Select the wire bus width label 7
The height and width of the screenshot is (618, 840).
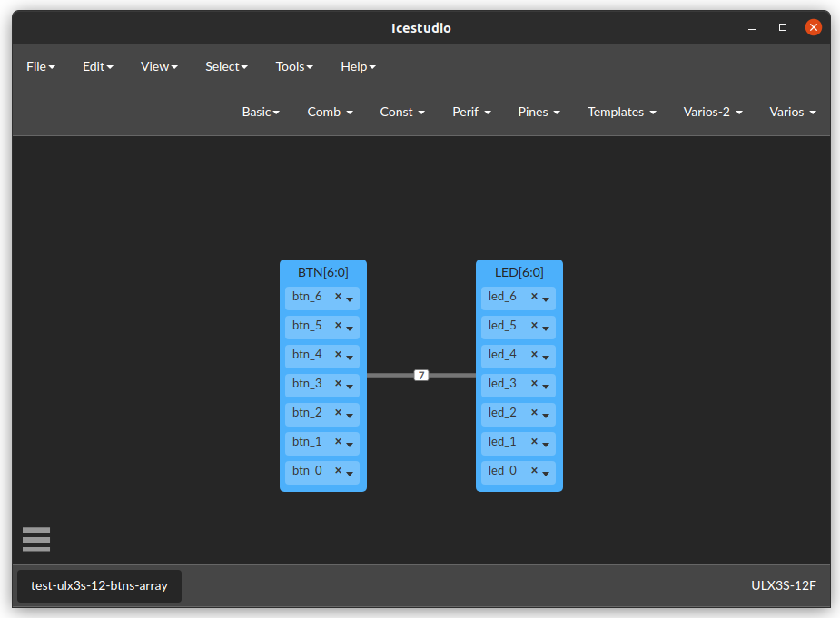pos(420,374)
